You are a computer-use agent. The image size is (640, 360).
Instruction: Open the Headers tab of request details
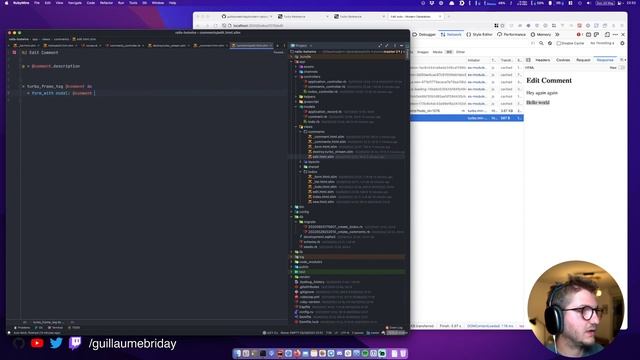click(x=542, y=60)
